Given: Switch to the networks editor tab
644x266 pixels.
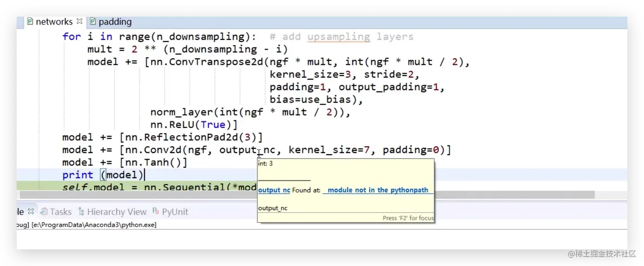Looking at the screenshot, I should [x=54, y=22].
